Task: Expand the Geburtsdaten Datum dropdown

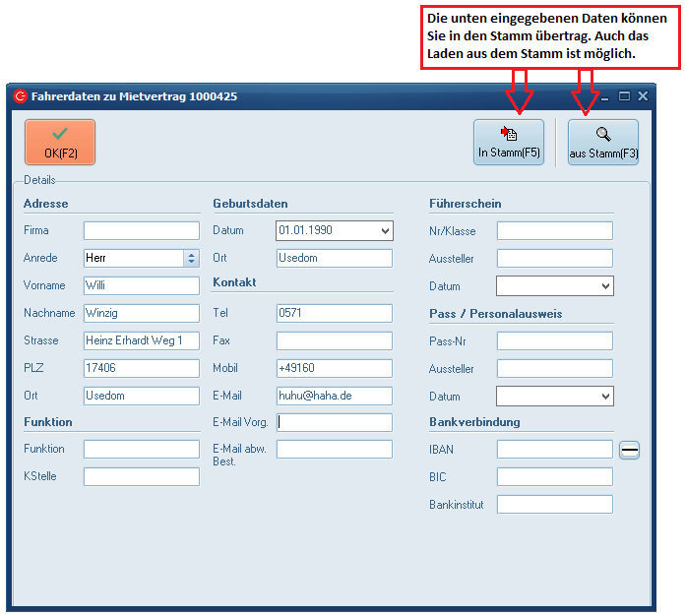Action: pyautogui.click(x=384, y=231)
